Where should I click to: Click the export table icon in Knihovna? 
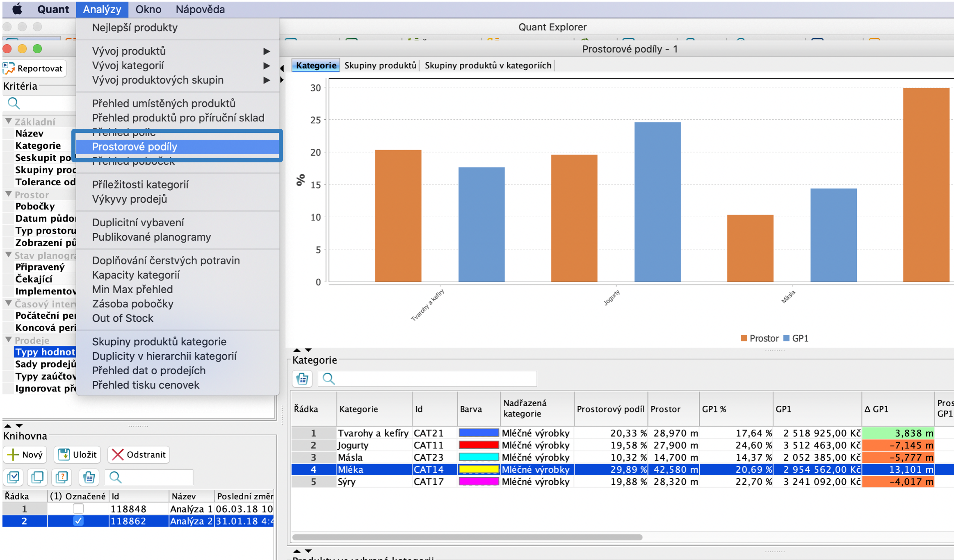[89, 477]
